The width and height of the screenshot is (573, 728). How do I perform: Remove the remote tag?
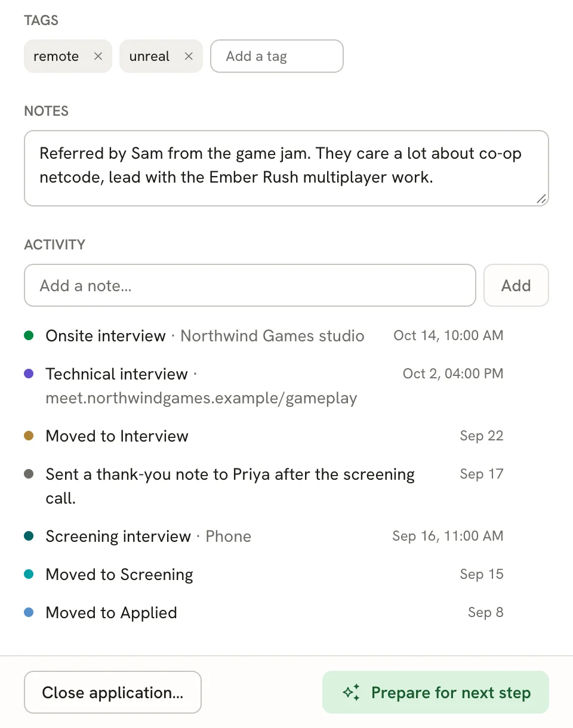click(98, 56)
